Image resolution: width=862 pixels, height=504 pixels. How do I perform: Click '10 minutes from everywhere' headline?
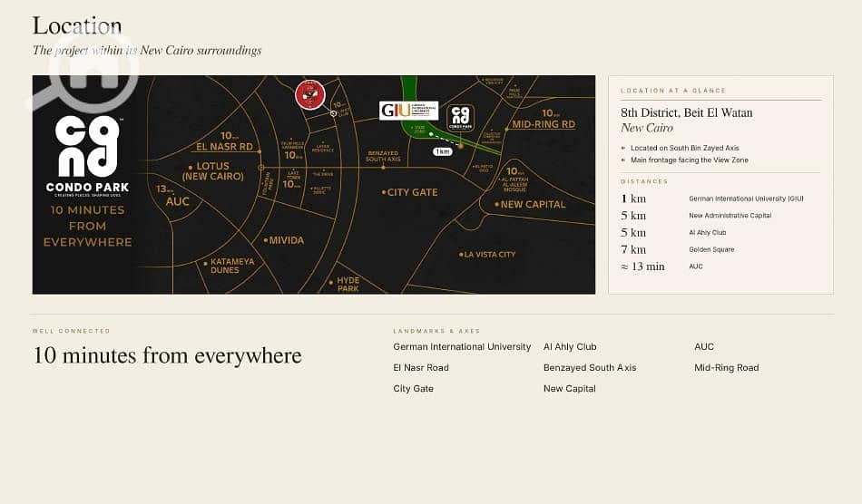coord(167,355)
